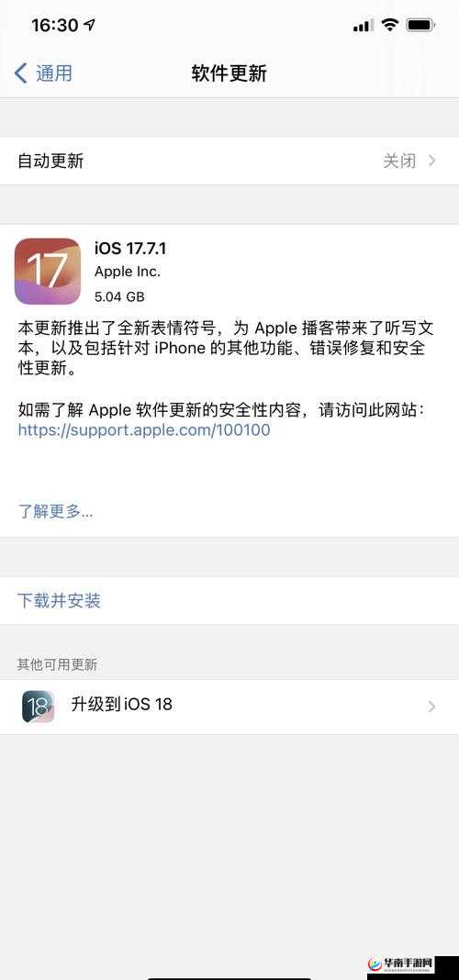Tap the iOS 17.7.1 version heading

130,248
